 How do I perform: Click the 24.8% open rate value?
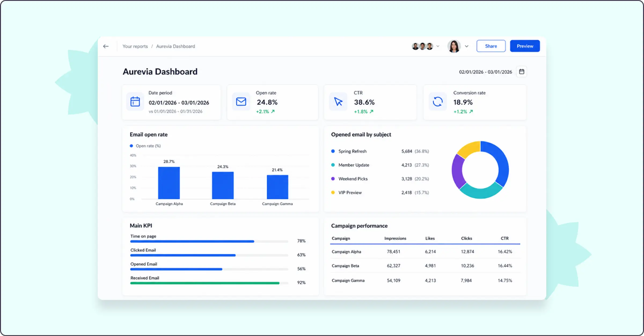pos(267,102)
